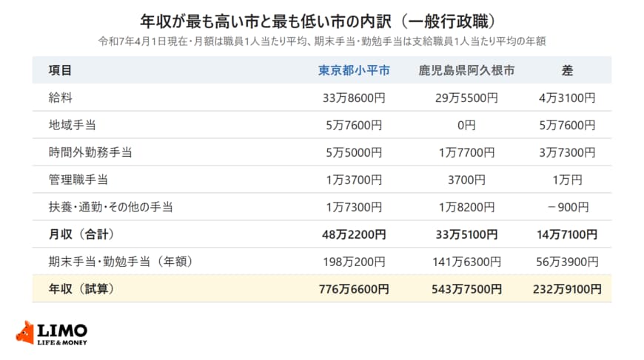The width and height of the screenshot is (644, 360).
Task: Click the 年収（試算） row label
Action: (x=81, y=289)
